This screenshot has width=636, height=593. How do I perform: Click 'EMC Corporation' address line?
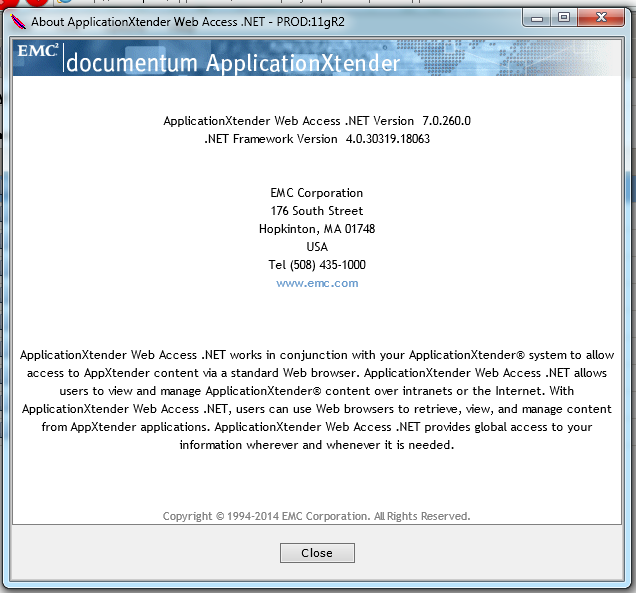[x=317, y=193]
